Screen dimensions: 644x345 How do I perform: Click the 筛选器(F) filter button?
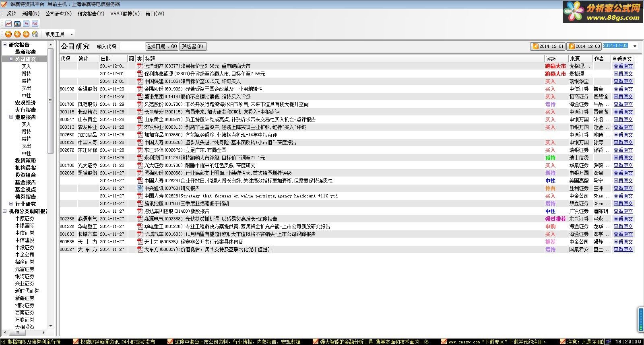point(192,46)
